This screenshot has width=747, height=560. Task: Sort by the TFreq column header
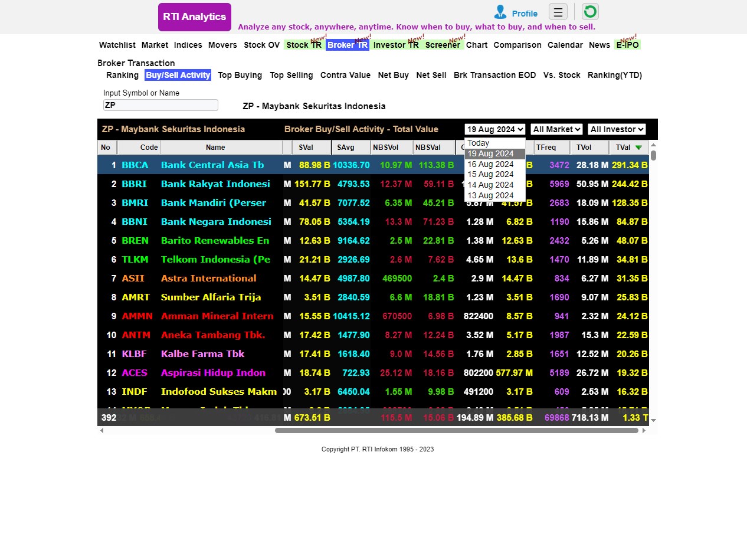point(552,148)
